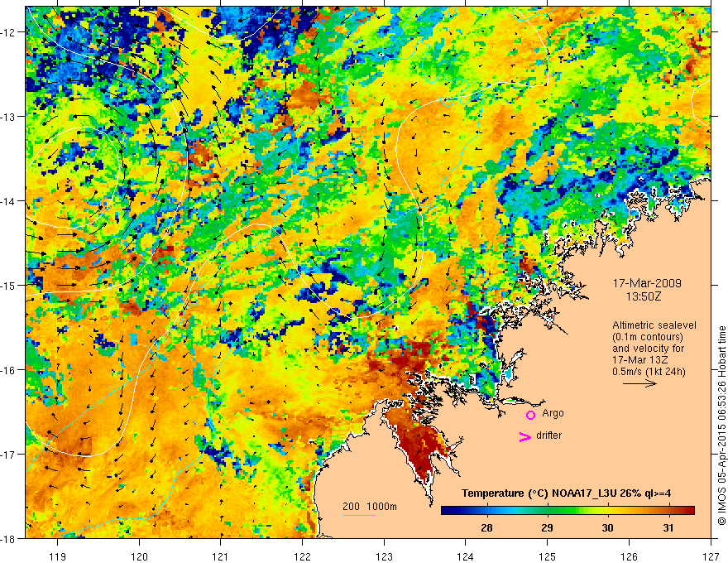Click latitude axis label '-14'
The width and height of the screenshot is (728, 563).
[x=9, y=201]
